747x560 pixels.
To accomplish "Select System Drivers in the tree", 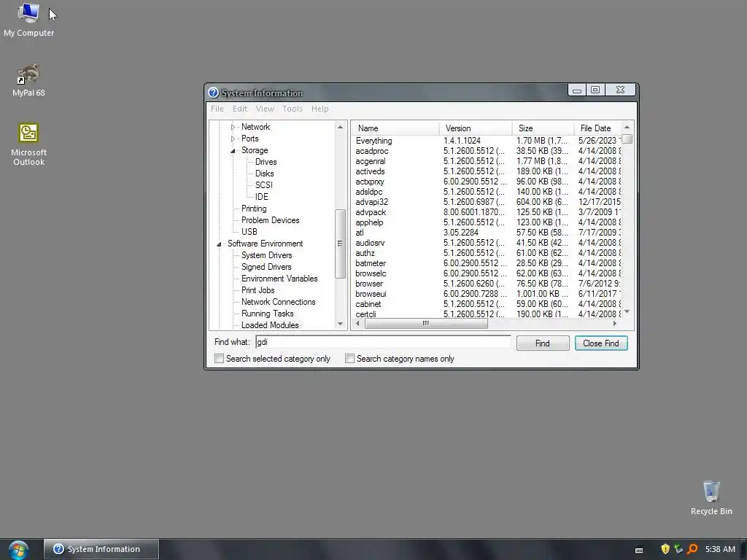I will (x=266, y=255).
